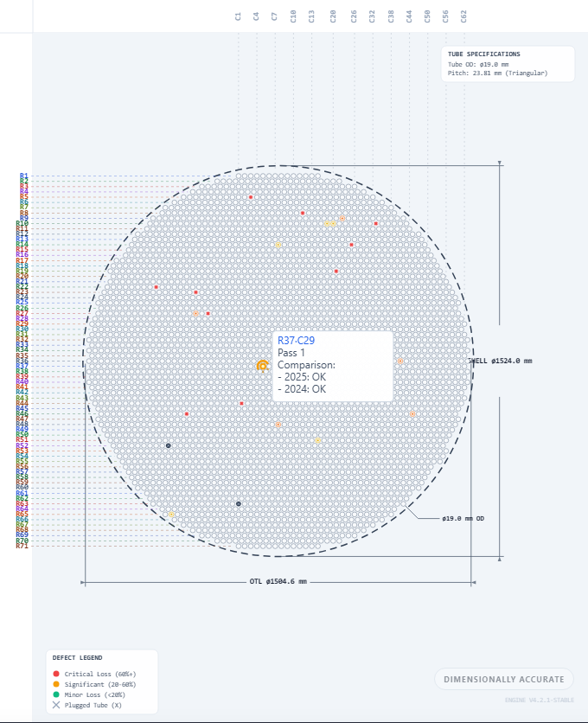The height and width of the screenshot is (723, 588).
Task: Select the orange defect tube in row R27
Action: [195, 314]
